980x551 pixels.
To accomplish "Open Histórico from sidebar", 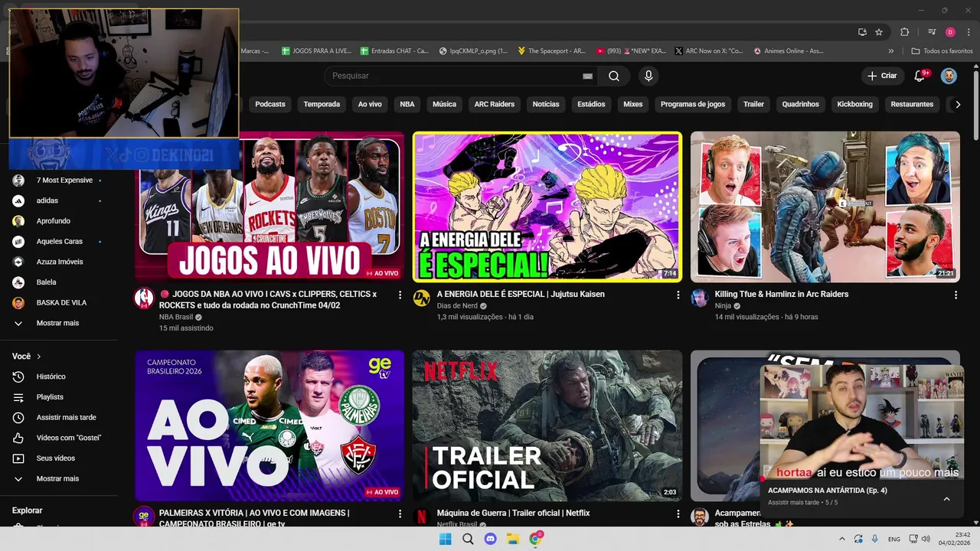I will coord(58,377).
